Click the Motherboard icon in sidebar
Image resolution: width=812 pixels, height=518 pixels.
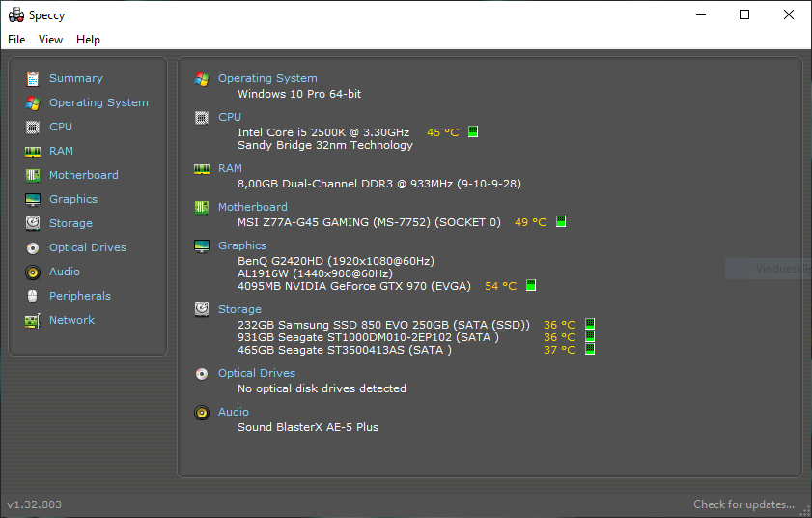[x=33, y=175]
